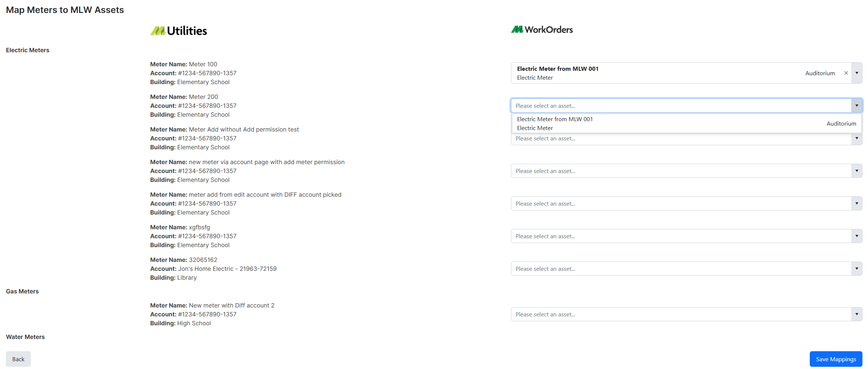Image resolution: width=868 pixels, height=369 pixels.
Task: Click the Meter 200 asset search field
Action: pos(680,106)
